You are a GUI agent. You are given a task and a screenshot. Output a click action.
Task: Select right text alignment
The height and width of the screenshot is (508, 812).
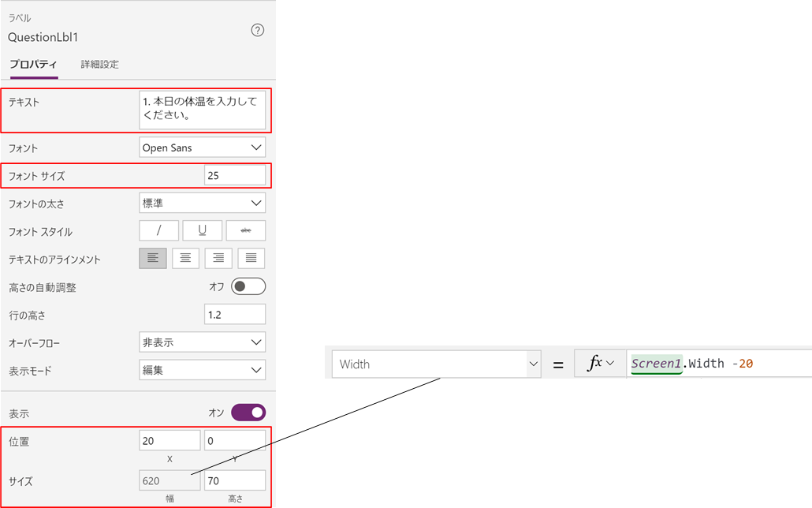218,258
